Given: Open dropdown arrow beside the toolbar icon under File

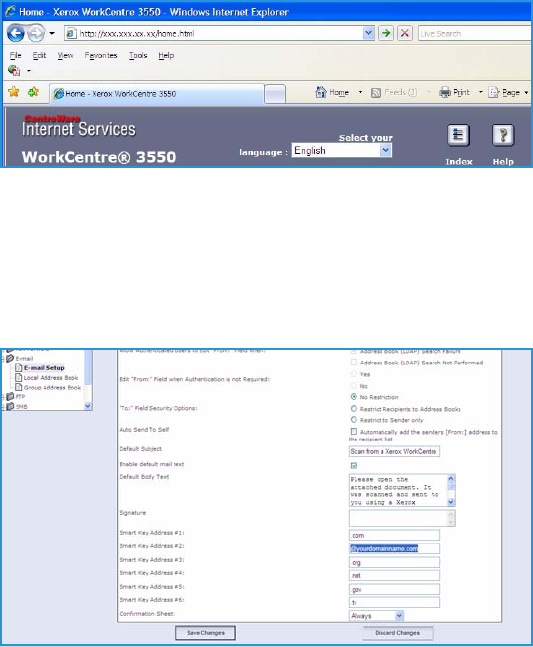Looking at the screenshot, I should [x=29, y=71].
